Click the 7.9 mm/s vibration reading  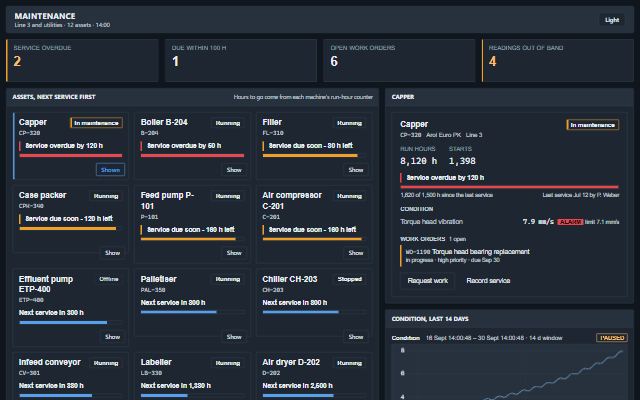tap(538, 222)
